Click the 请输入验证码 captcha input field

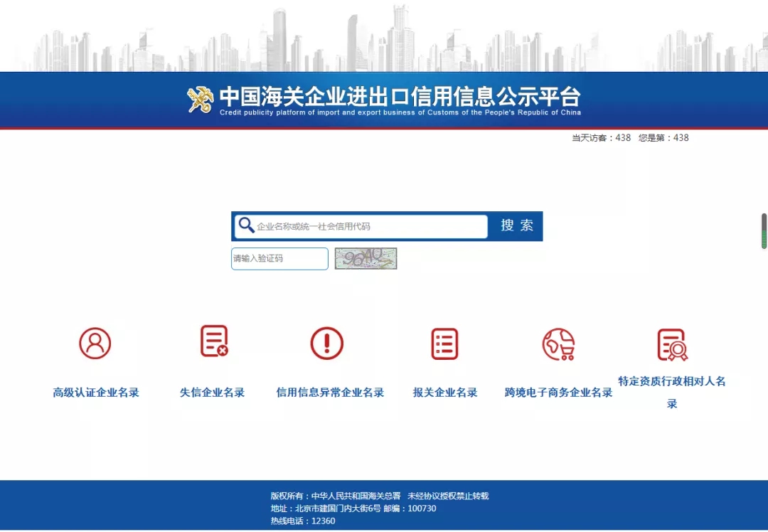coord(279,258)
